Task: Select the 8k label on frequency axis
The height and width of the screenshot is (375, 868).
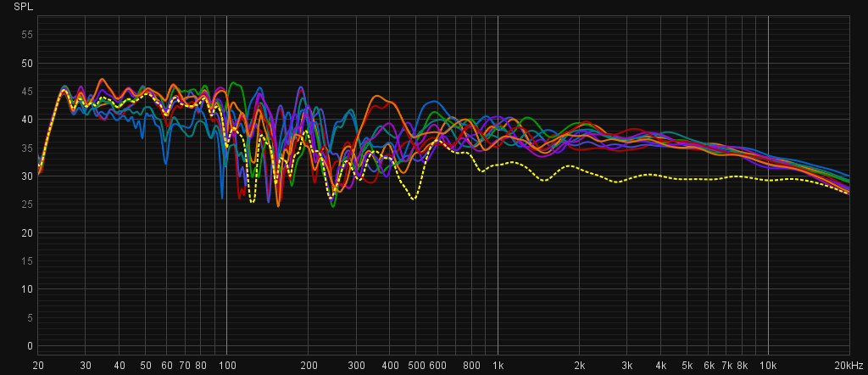Action: point(743,366)
